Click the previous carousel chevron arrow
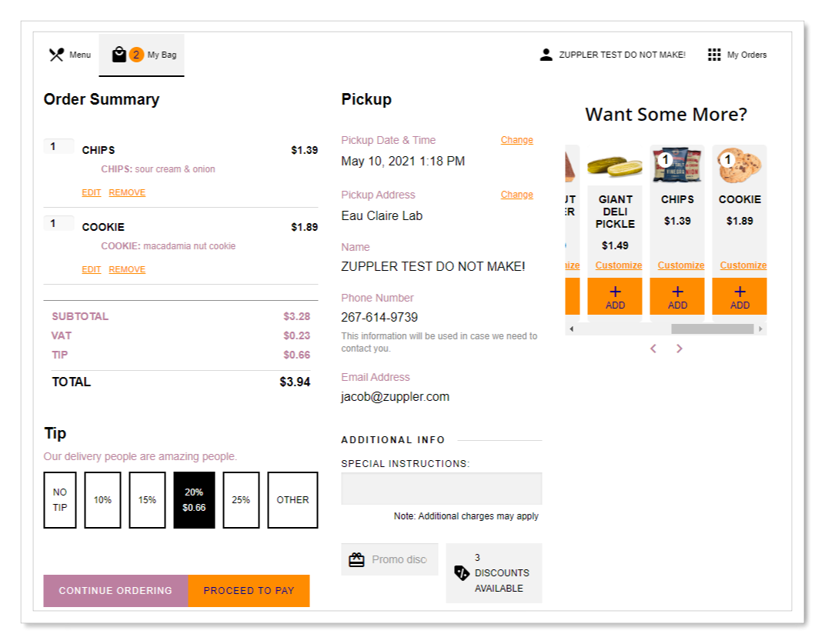 point(653,349)
